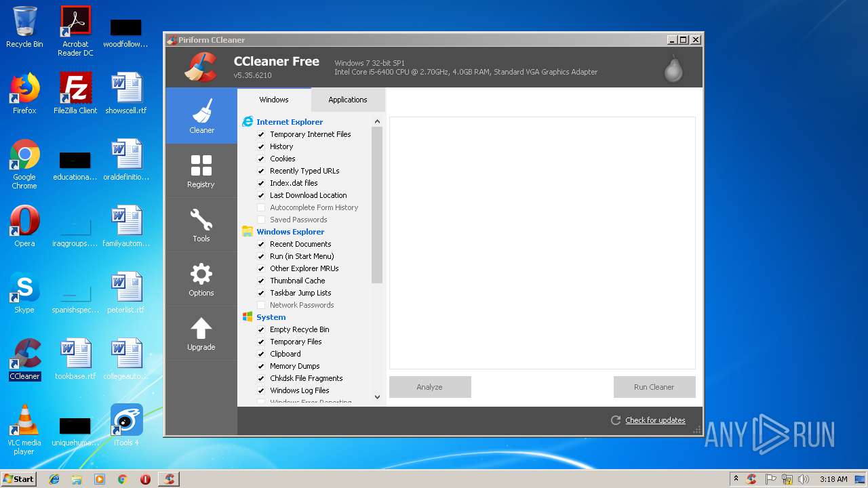This screenshot has height=488, width=868.
Task: Select the Acrobat Reader DC desktop icon
Action: click(75, 31)
